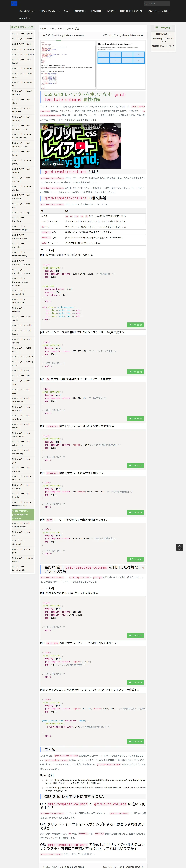Click the Share arrow on the video

(114, 128)
